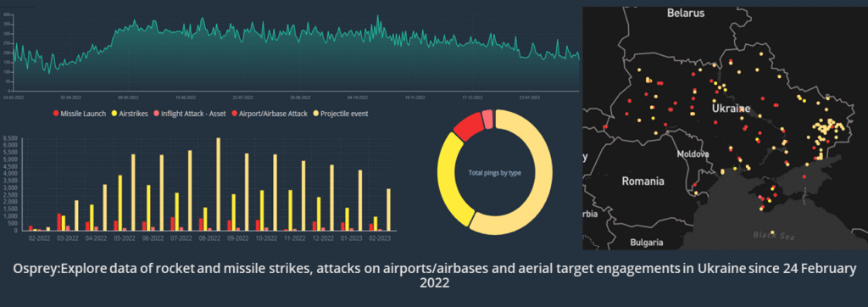Select the Airstrikes bar for 05-2022
The image size is (868, 307).
pyautogui.click(x=120, y=203)
